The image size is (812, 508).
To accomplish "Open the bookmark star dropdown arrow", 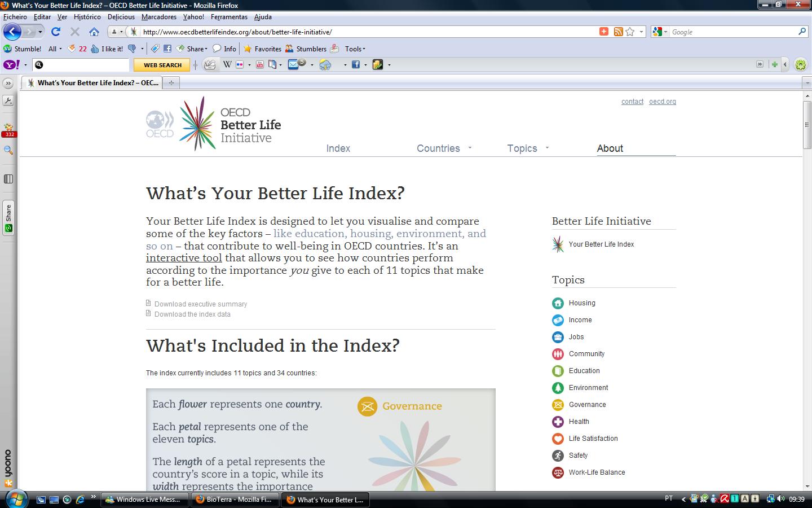I will click(641, 32).
